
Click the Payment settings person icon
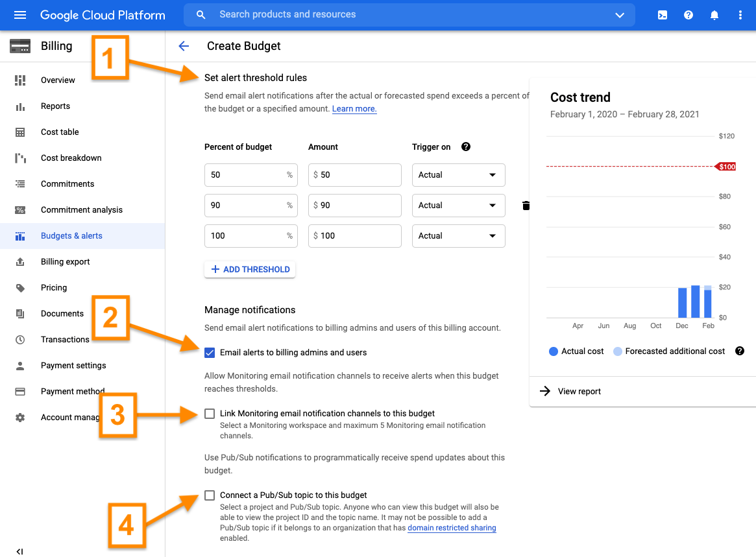[x=20, y=366]
